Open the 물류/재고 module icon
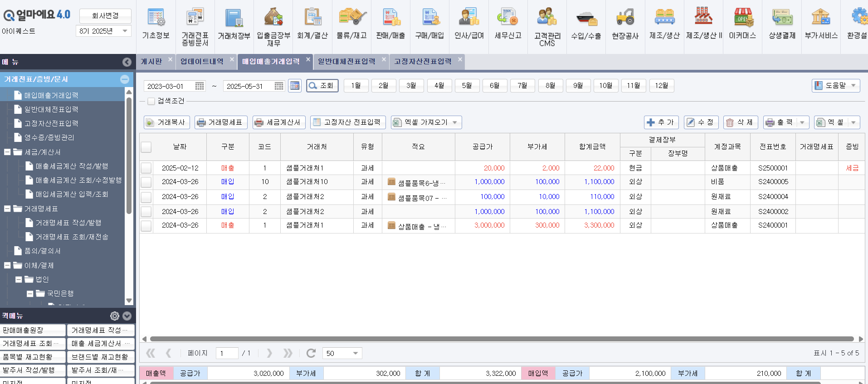Image resolution: width=868 pixels, height=384 pixels. pyautogui.click(x=351, y=24)
